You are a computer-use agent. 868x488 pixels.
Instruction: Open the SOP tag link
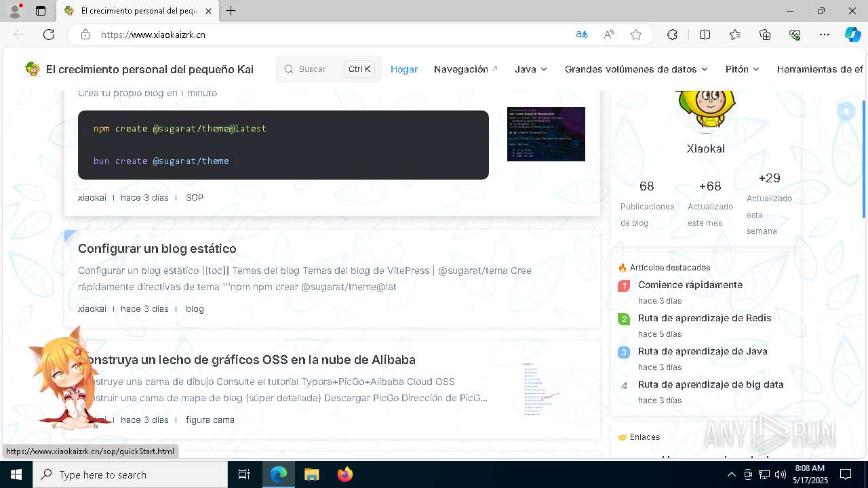tap(195, 198)
